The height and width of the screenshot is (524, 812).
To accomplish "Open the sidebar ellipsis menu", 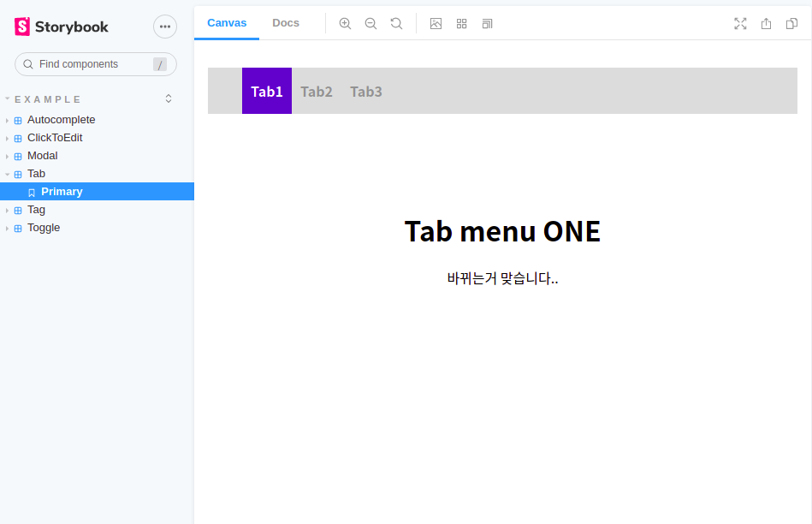I will click(x=165, y=27).
